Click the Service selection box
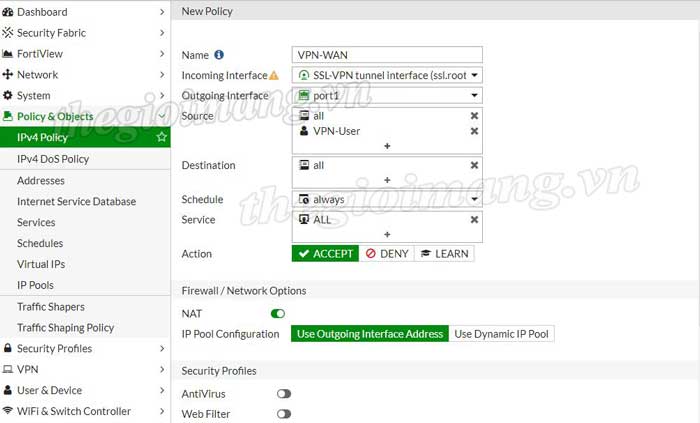 pos(387,227)
